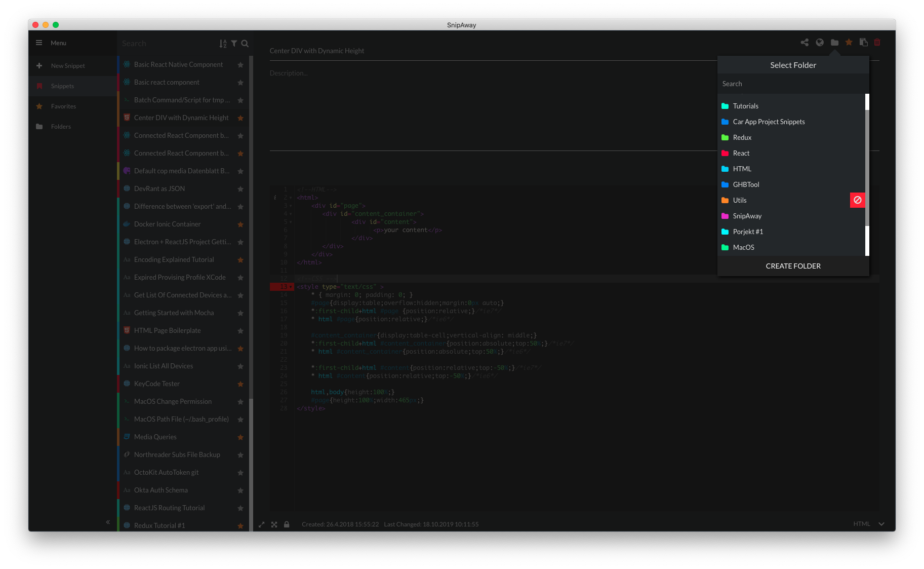
Task: Click the sort snippets icon
Action: (223, 44)
